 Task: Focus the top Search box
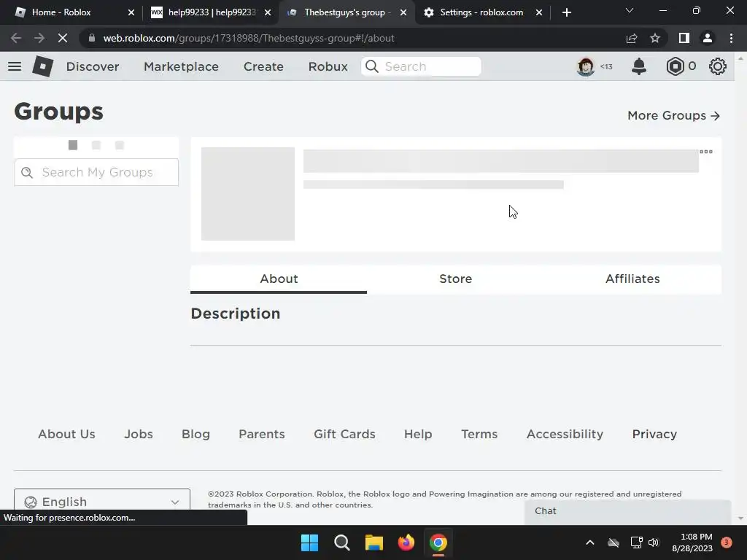click(x=421, y=66)
